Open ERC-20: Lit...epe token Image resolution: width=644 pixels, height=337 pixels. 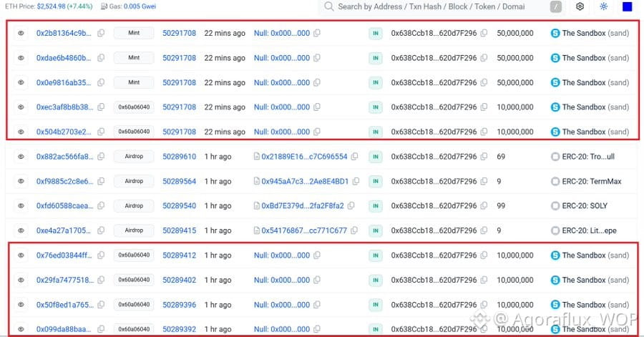(x=589, y=230)
